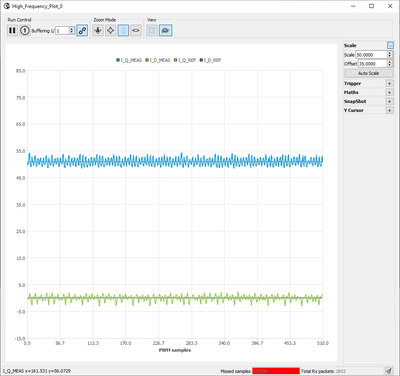Viewport: 400px width, 376px height.
Task: Click the Scale value spinner arrows
Action: coord(390,55)
